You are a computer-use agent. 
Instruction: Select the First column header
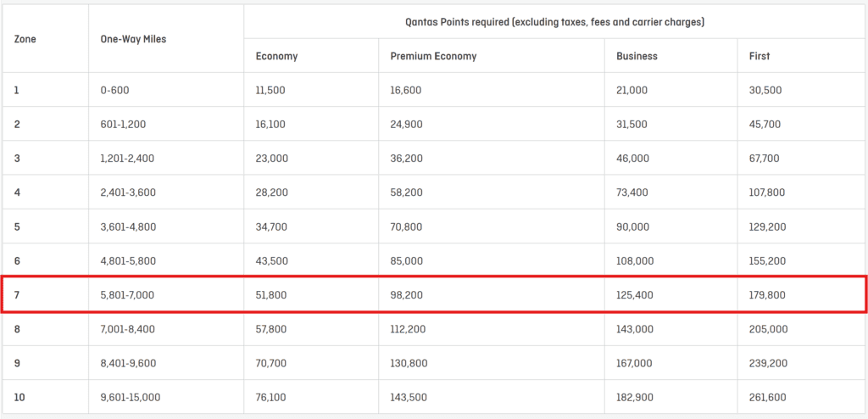[x=759, y=56]
